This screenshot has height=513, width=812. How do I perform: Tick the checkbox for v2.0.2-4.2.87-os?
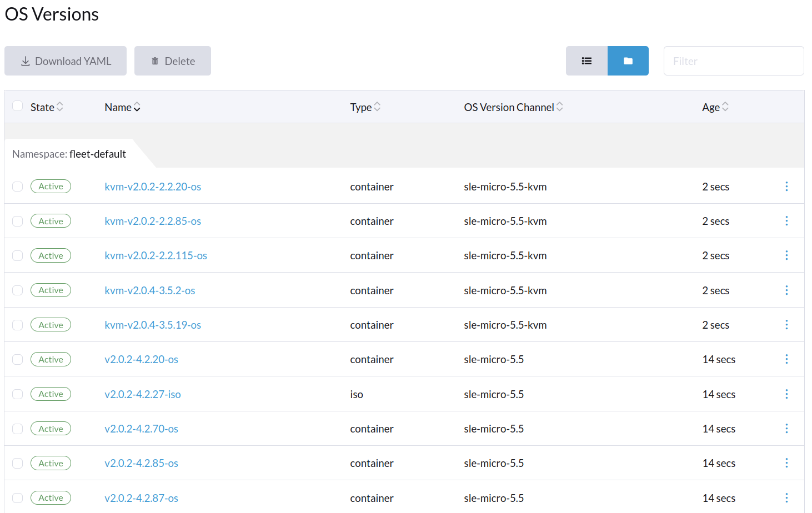18,498
